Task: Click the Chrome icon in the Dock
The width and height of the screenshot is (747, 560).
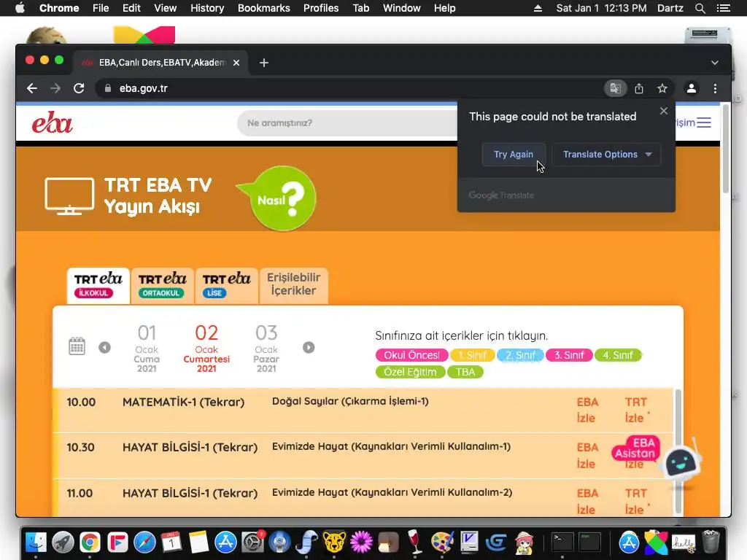Action: point(90,542)
